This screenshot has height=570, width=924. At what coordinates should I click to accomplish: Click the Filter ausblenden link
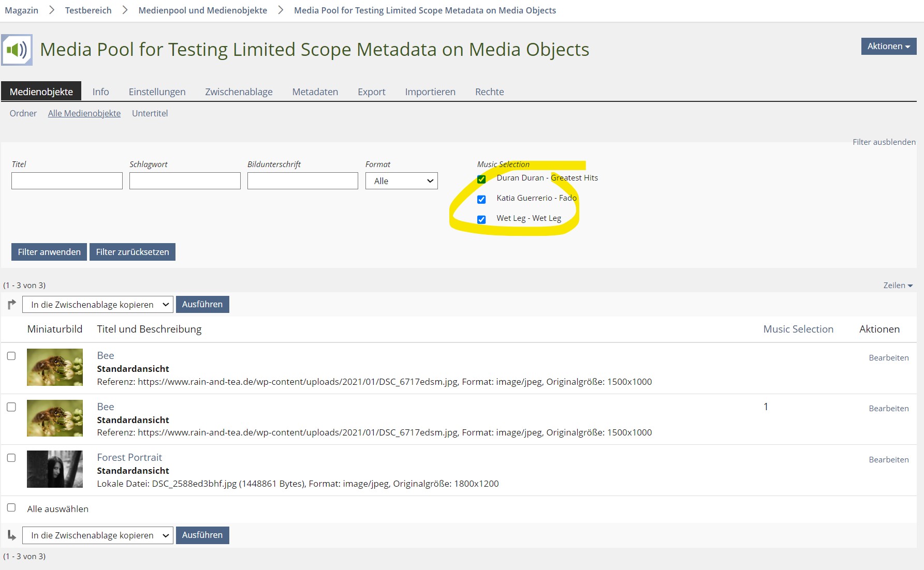(x=884, y=142)
